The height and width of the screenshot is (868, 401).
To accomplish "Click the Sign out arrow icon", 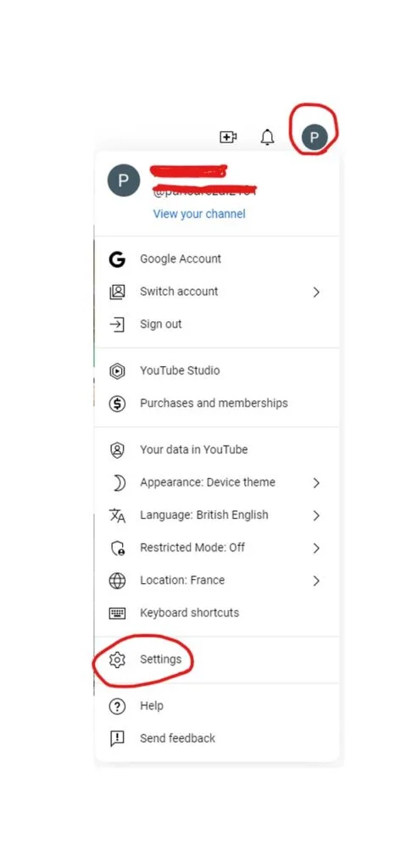I will point(117,325).
